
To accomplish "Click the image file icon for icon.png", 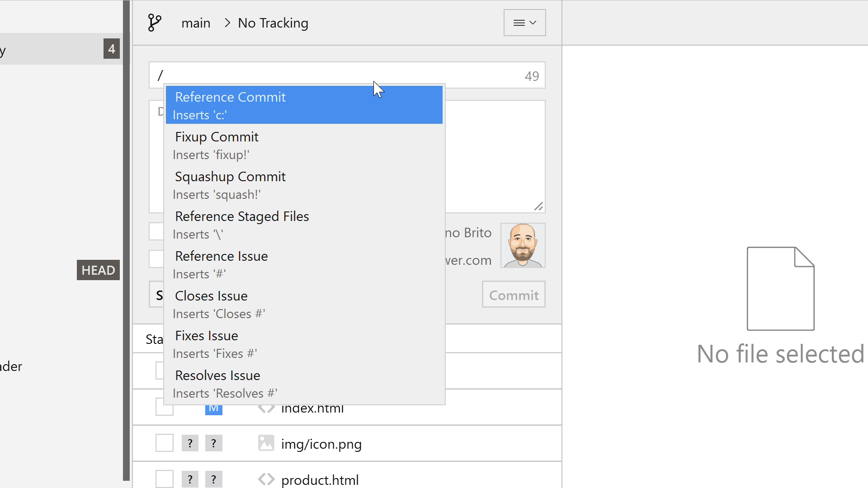I will tap(266, 443).
